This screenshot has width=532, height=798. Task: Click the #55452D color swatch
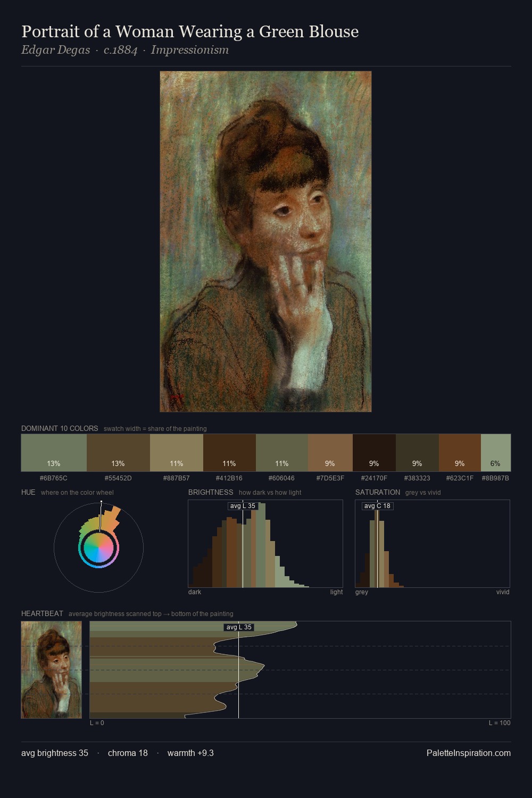click(118, 453)
